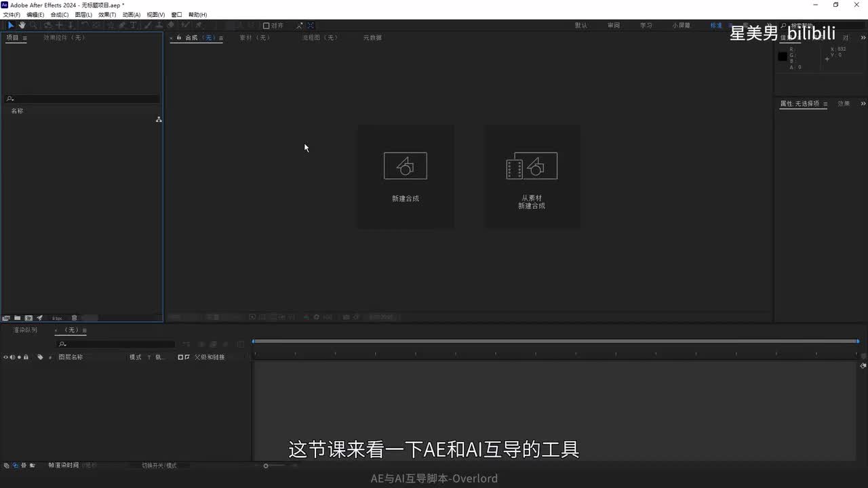Delete selected project items trash icon
The height and width of the screenshot is (488, 868).
(x=75, y=318)
